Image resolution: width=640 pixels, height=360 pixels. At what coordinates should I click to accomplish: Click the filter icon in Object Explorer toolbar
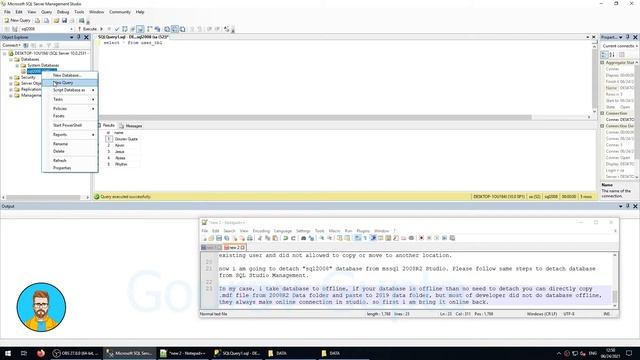[x=49, y=45]
